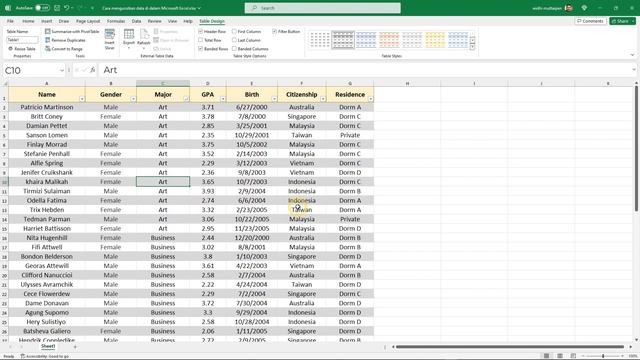The image size is (640, 360).
Task: Switch to Normal view in status bar
Action: 546,356
